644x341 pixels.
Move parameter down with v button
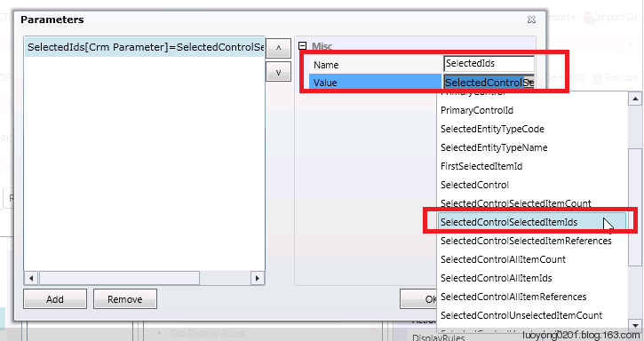[x=278, y=72]
